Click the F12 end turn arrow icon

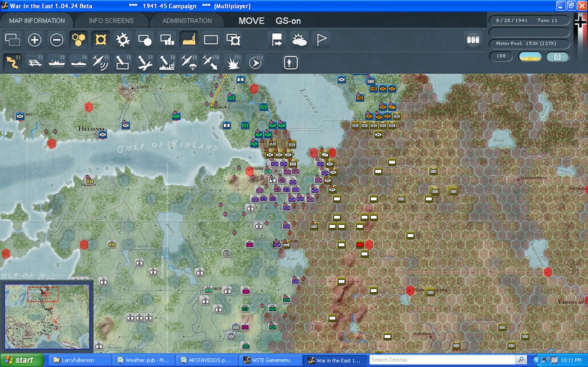click(x=255, y=62)
